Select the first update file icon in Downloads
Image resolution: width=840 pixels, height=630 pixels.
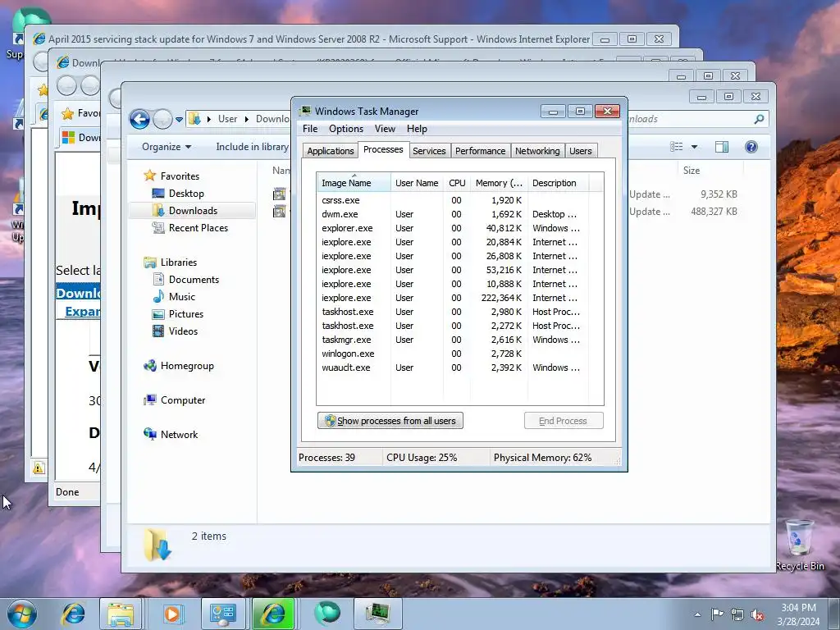pos(279,194)
